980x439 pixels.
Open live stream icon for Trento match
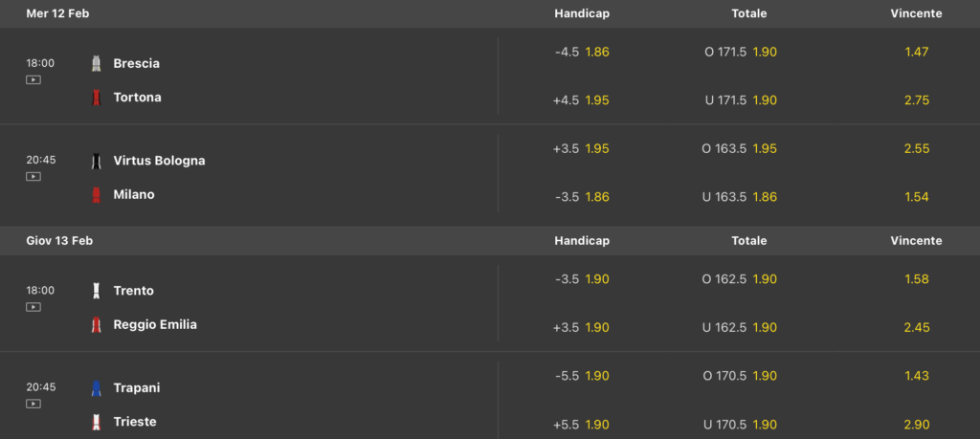(x=33, y=307)
